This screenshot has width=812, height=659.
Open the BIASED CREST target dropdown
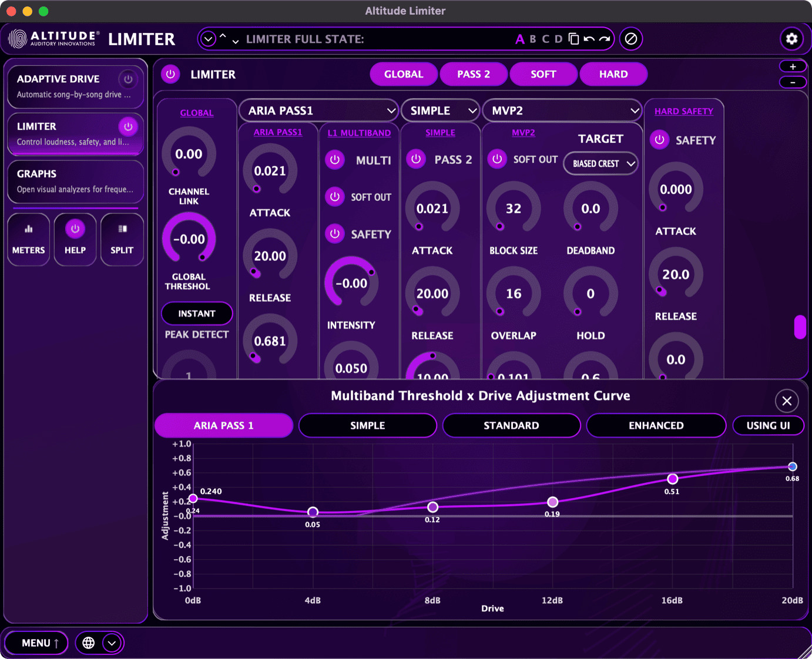pyautogui.click(x=601, y=163)
